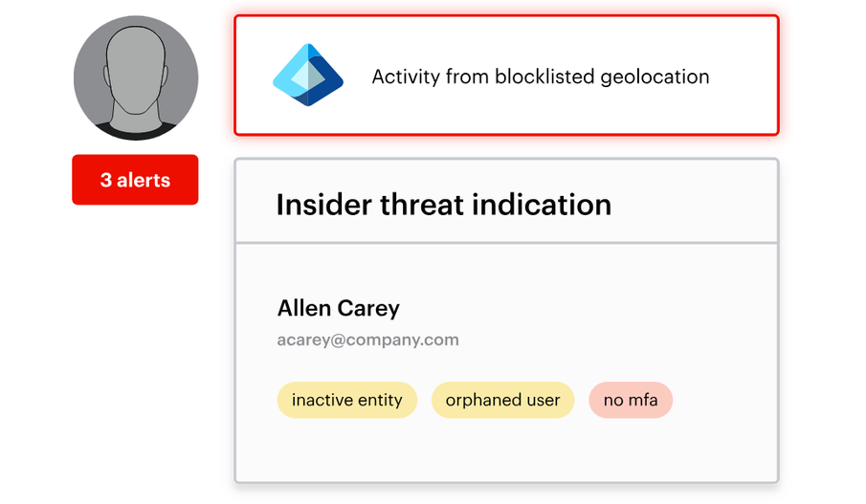The image size is (866, 504).
Task: Click the word geolocation in the alert
Action: (x=655, y=77)
